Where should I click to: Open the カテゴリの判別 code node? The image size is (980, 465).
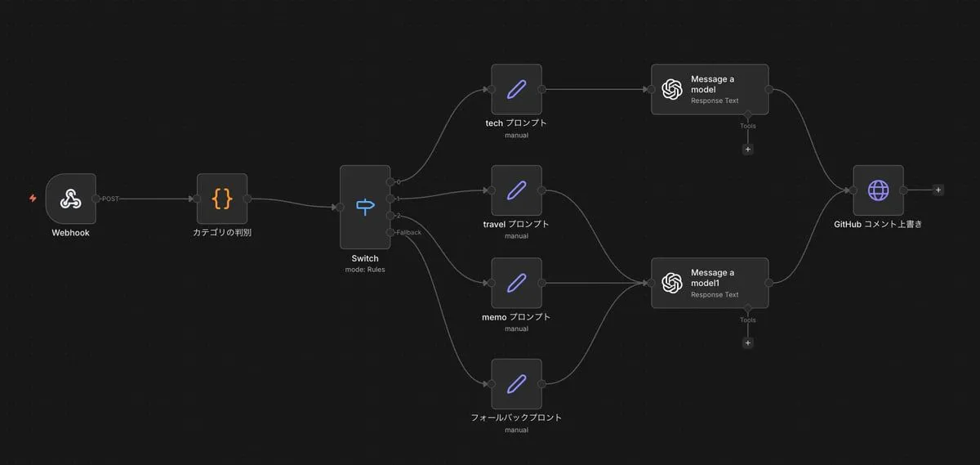(222, 199)
